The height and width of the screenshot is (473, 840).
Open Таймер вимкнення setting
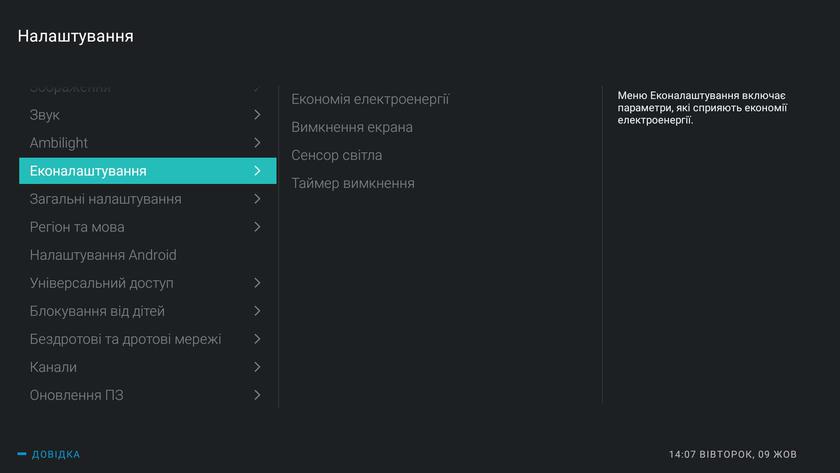[353, 183]
